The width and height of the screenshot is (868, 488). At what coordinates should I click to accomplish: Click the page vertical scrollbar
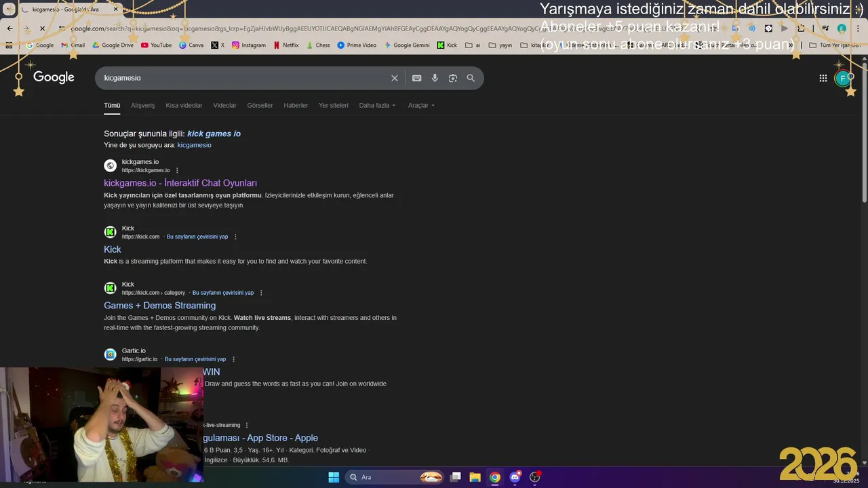click(x=864, y=131)
